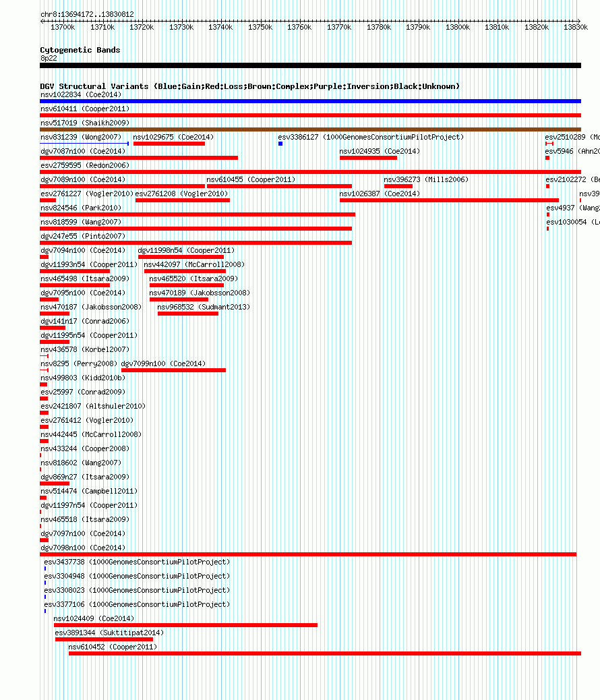Select esv25997 (Conrad2009) label
Image resolution: width=600 pixels, height=700 pixels.
(83, 392)
